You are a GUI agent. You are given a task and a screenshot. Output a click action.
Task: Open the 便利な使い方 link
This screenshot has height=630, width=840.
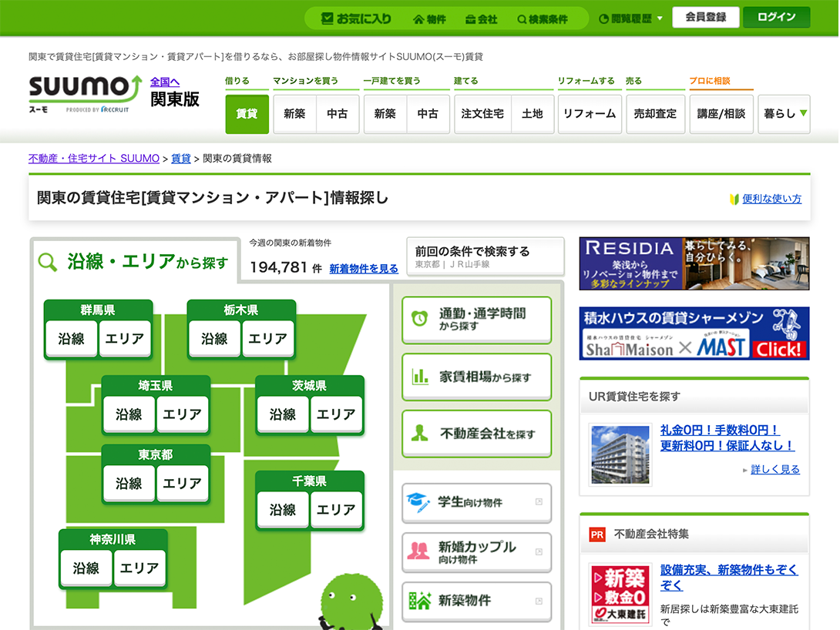click(x=772, y=199)
